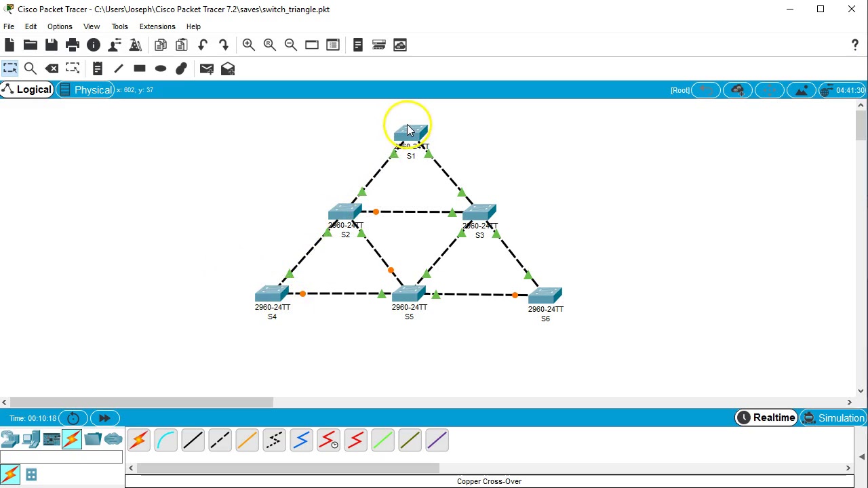
Task: Switch to Physical workspace view
Action: point(85,90)
